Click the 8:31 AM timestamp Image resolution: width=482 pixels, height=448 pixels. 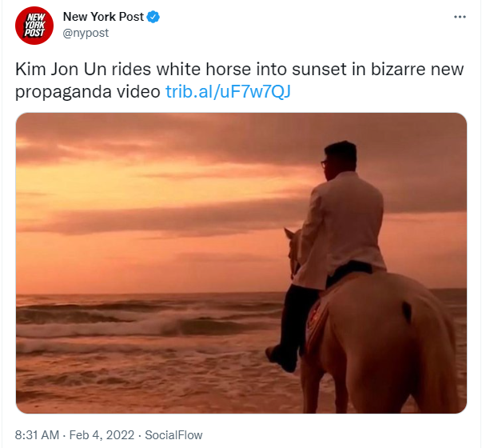pos(37,434)
